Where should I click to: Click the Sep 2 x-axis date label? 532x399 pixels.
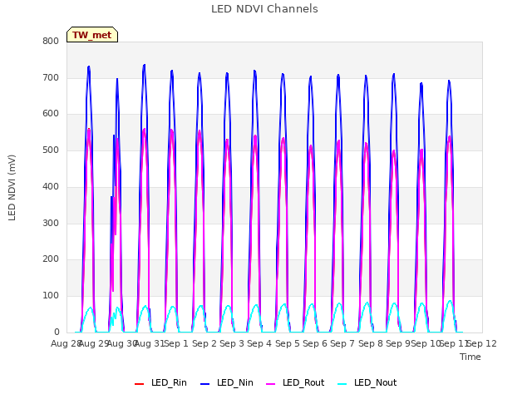204,343
